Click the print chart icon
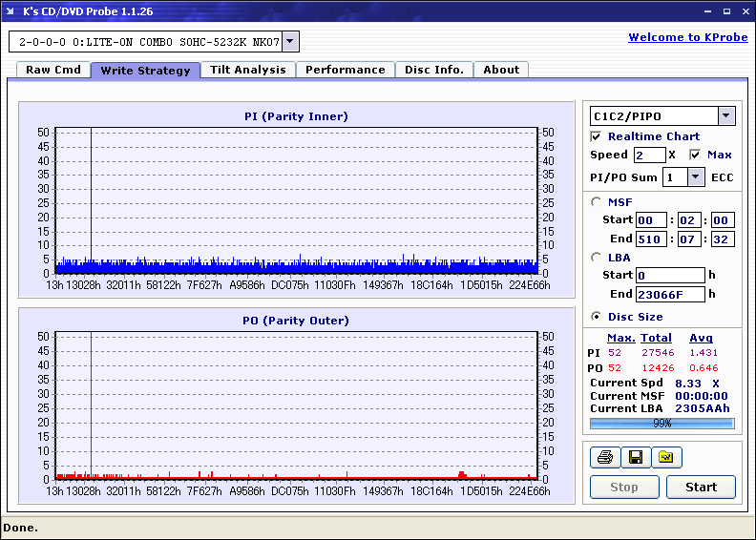This screenshot has width=756, height=540. [x=604, y=458]
